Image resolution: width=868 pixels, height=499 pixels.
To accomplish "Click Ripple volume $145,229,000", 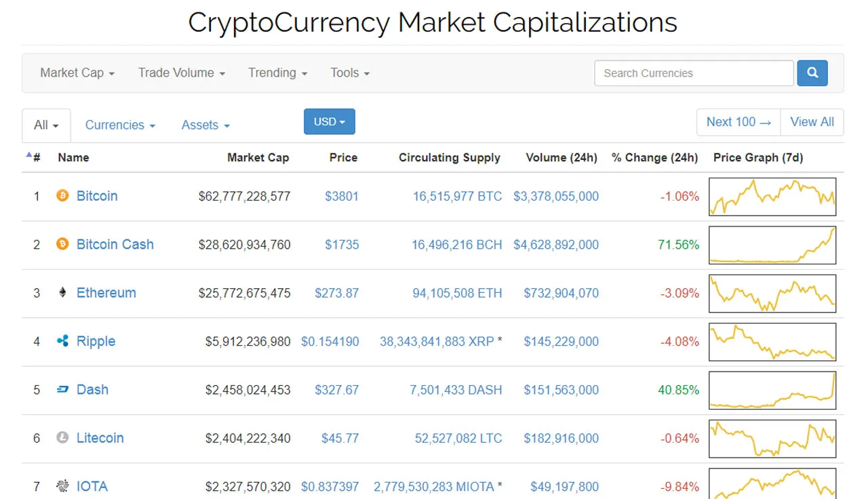I will pyautogui.click(x=561, y=342).
